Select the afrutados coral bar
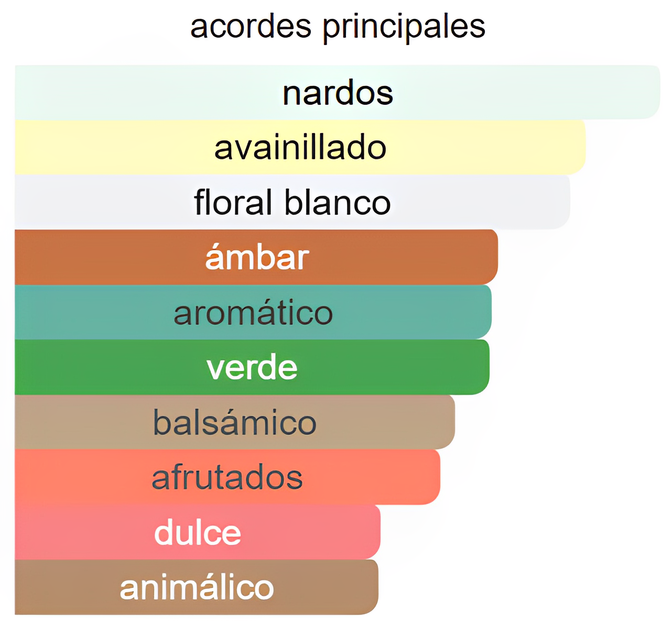The height and width of the screenshot is (636, 672). pos(227,477)
